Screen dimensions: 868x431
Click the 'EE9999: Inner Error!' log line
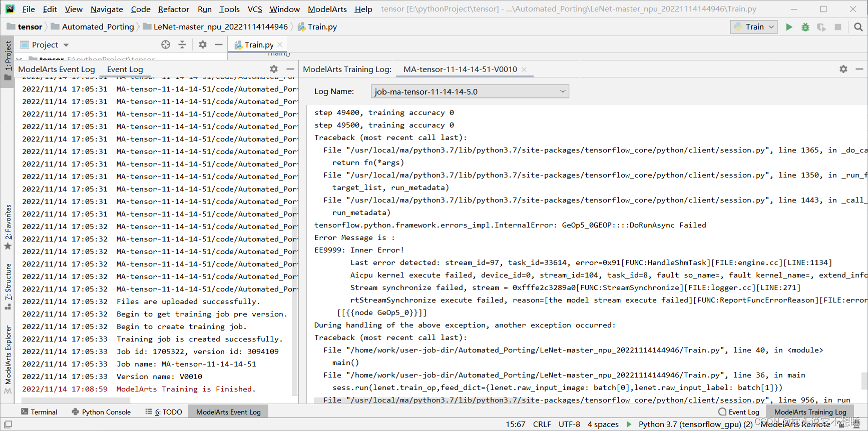click(x=359, y=250)
